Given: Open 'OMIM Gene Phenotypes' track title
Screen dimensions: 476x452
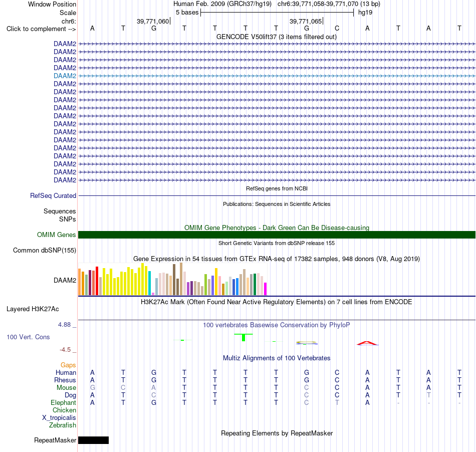Looking at the screenshot, I should click(277, 228).
